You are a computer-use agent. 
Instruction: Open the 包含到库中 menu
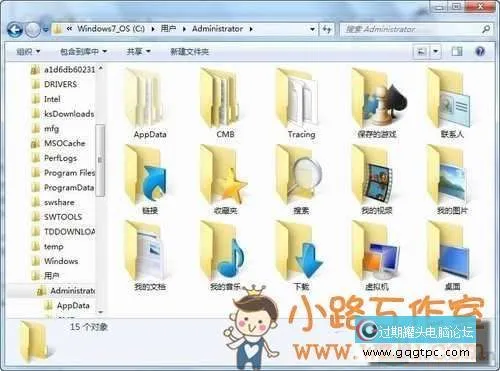point(83,51)
